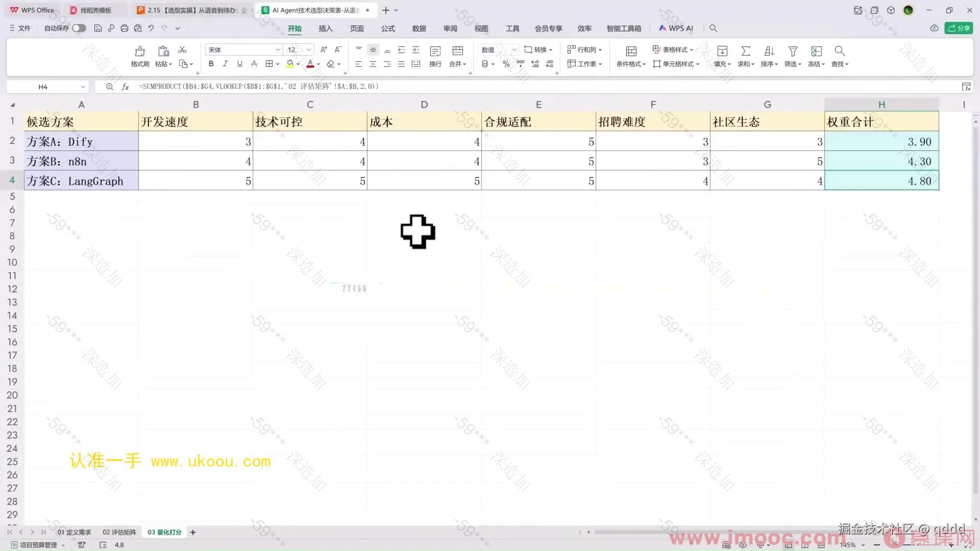Click the Fill (填充) icon
This screenshot has width=980, height=551.
722,51
